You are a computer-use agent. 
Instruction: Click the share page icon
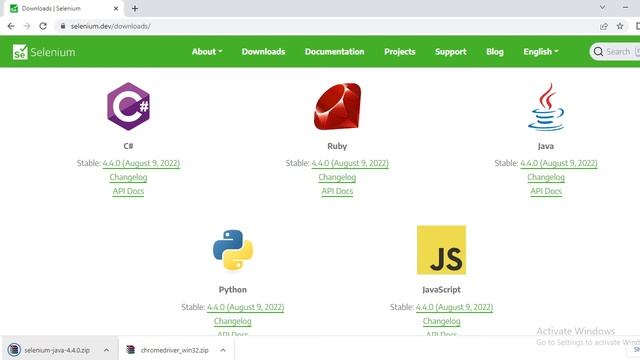point(604,26)
